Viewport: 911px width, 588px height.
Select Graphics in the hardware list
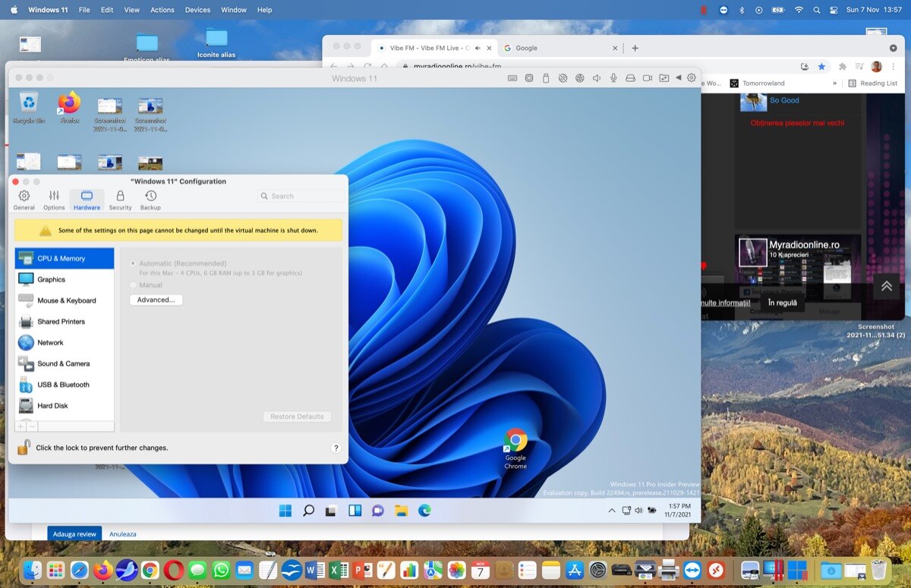click(x=65, y=279)
